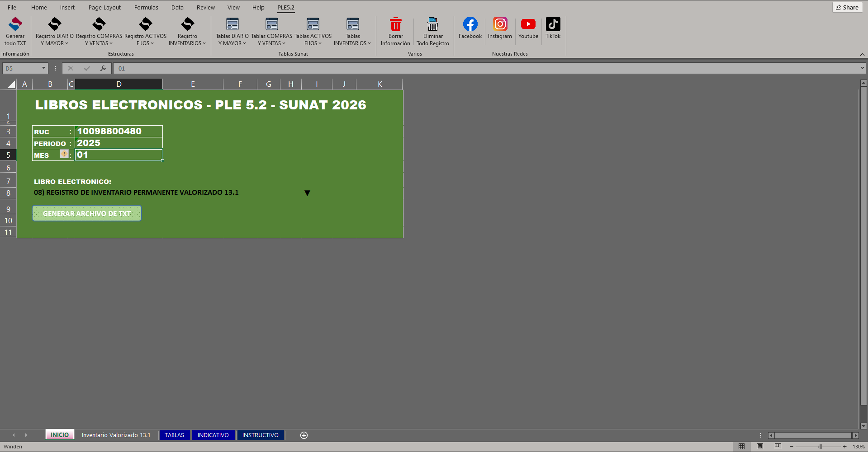Click Eliminar Todo Registro icon
Viewport: 868px width, 452px height.
[x=433, y=24]
